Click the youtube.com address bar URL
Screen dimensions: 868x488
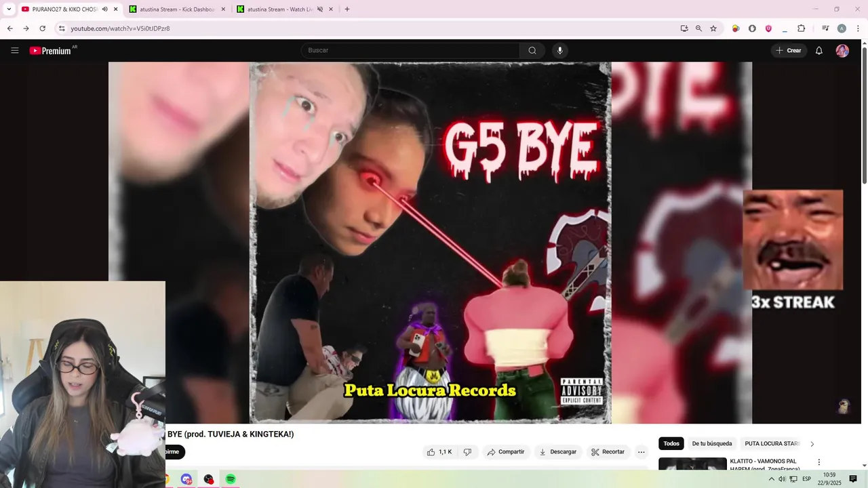(x=121, y=28)
